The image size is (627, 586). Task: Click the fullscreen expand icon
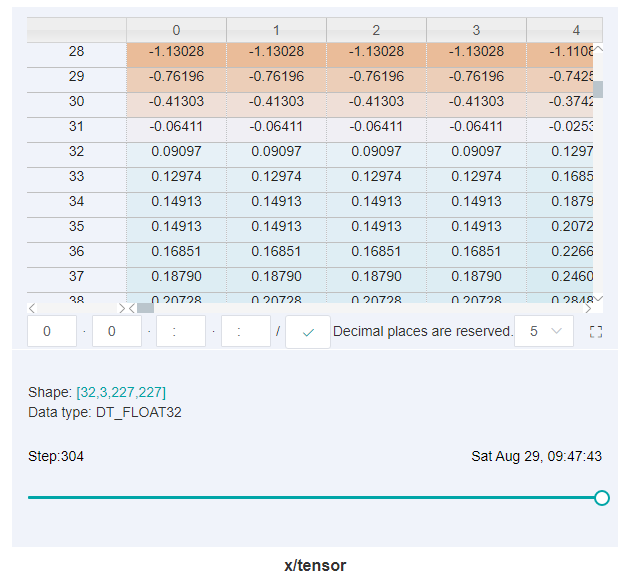pyautogui.click(x=596, y=331)
